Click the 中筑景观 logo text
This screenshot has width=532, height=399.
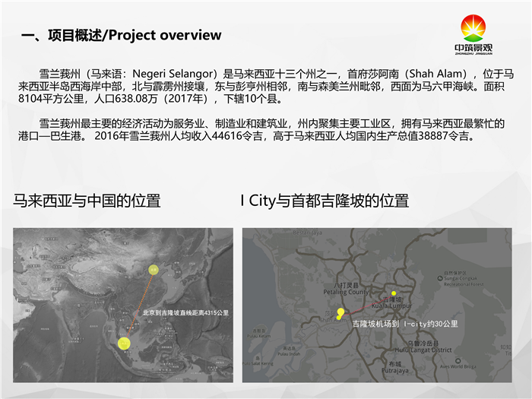coord(478,47)
